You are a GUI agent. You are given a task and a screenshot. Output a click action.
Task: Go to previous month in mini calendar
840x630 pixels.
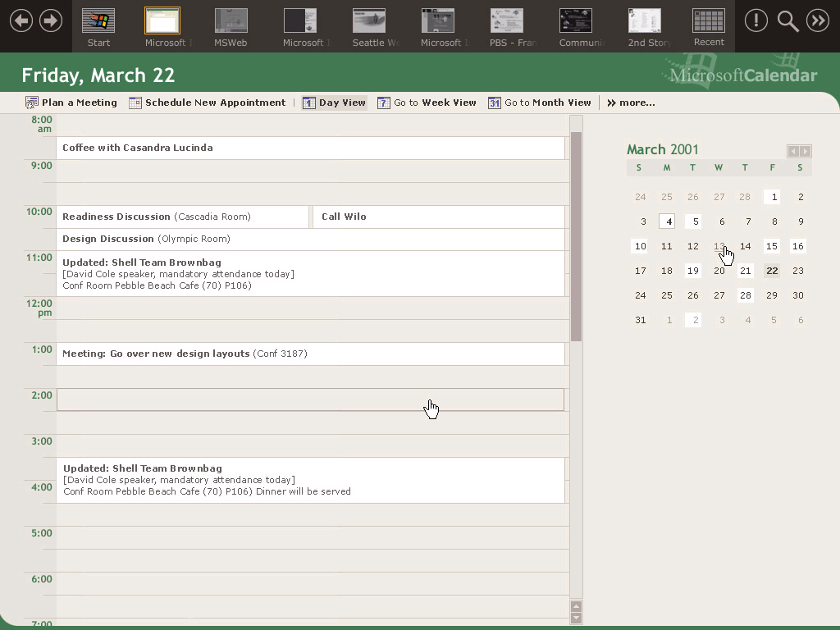(793, 151)
